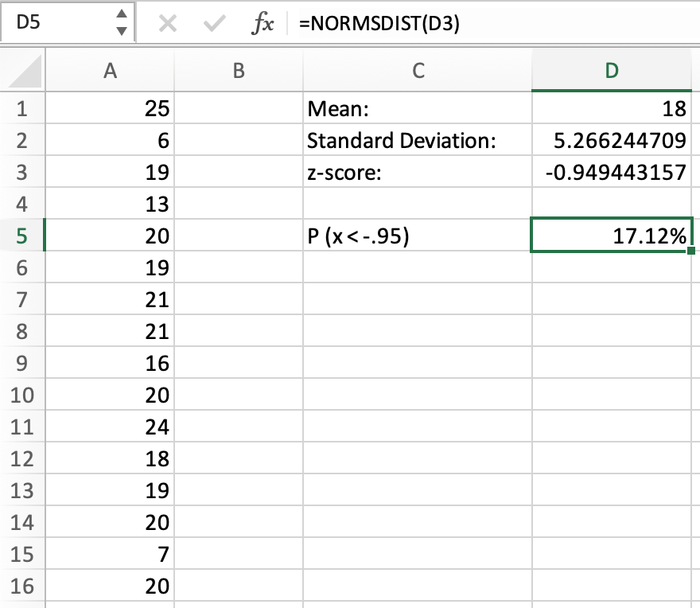Select column A header
Screen dimensions: 700x608
[111, 72]
